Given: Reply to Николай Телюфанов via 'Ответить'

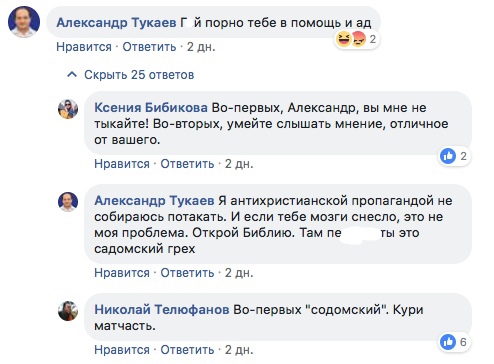Looking at the screenshot, I should (187, 350).
